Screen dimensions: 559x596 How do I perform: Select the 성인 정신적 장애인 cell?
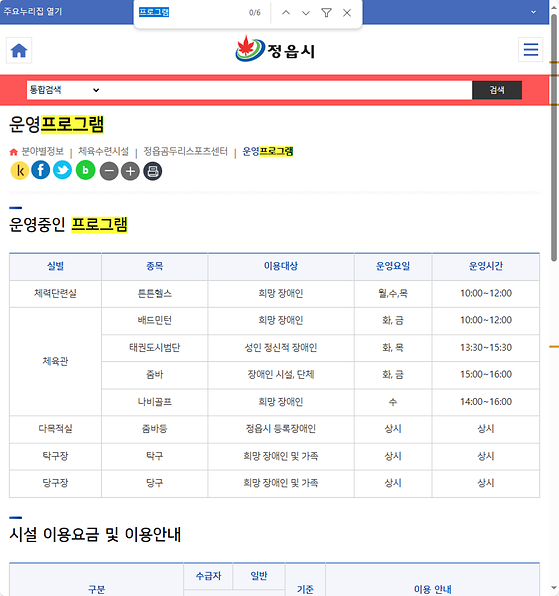[281, 348]
